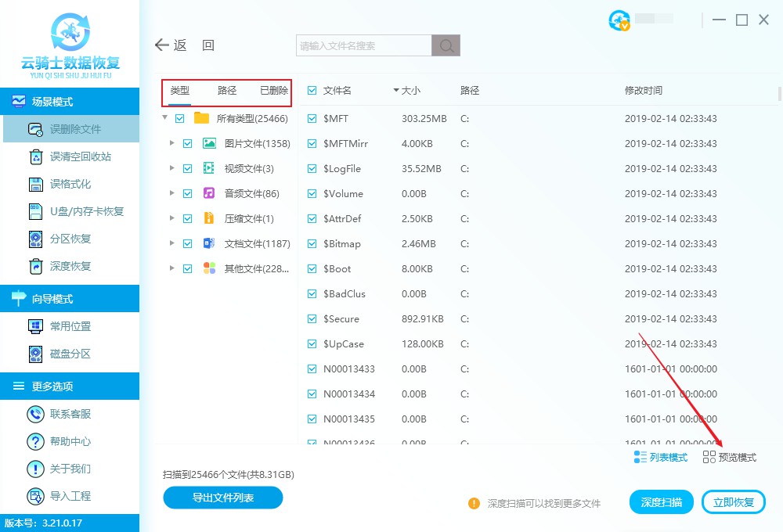Click the 更多选项 hamburger icon

[19, 386]
